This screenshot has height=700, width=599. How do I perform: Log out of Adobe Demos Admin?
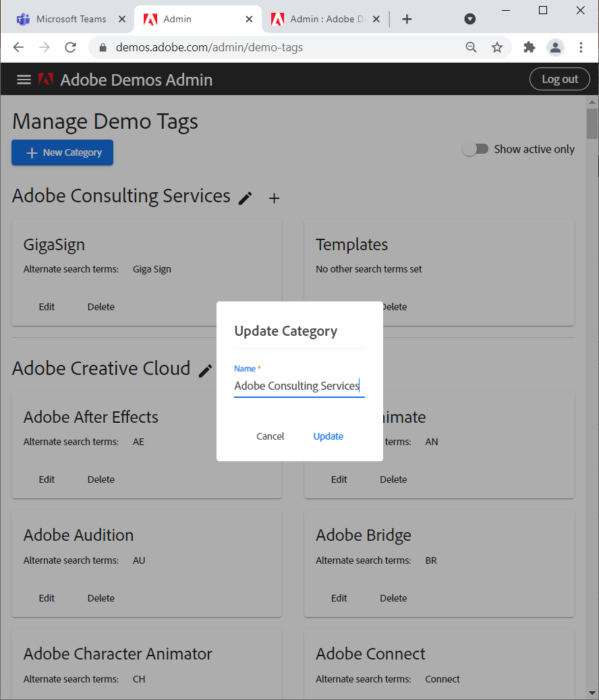[560, 79]
